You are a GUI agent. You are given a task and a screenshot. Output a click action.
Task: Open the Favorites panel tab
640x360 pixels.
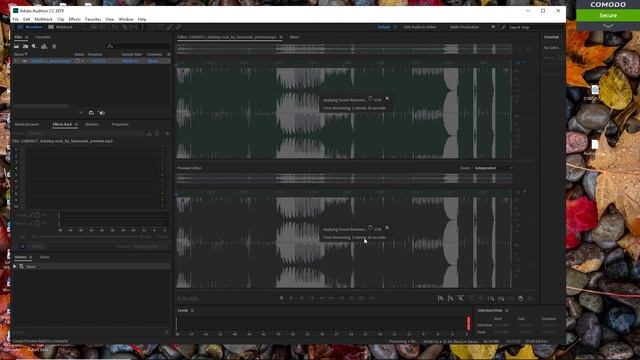click(x=43, y=37)
